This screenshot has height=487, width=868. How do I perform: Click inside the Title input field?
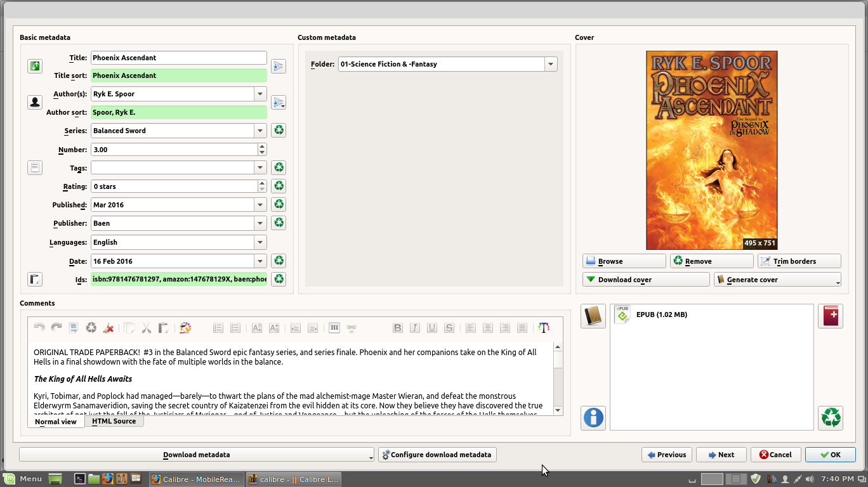[178, 58]
